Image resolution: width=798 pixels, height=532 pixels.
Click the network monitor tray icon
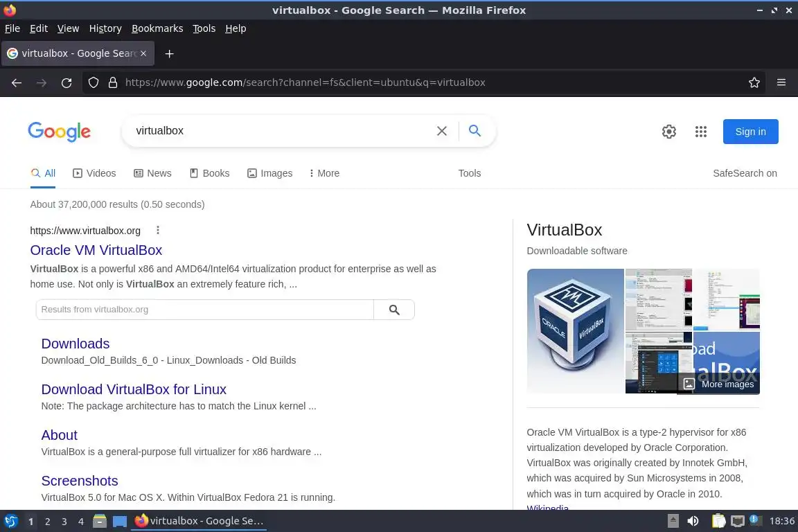[x=738, y=521]
